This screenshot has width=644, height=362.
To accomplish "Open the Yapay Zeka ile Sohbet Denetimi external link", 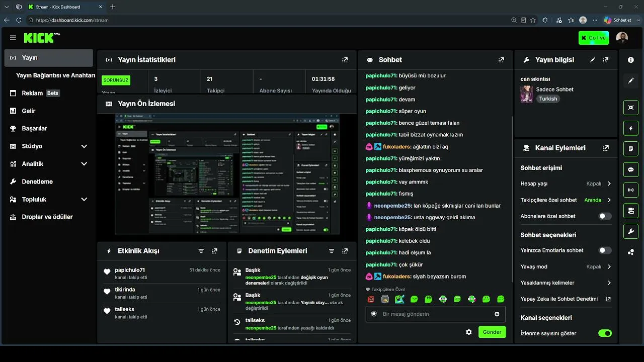I will tap(608, 299).
